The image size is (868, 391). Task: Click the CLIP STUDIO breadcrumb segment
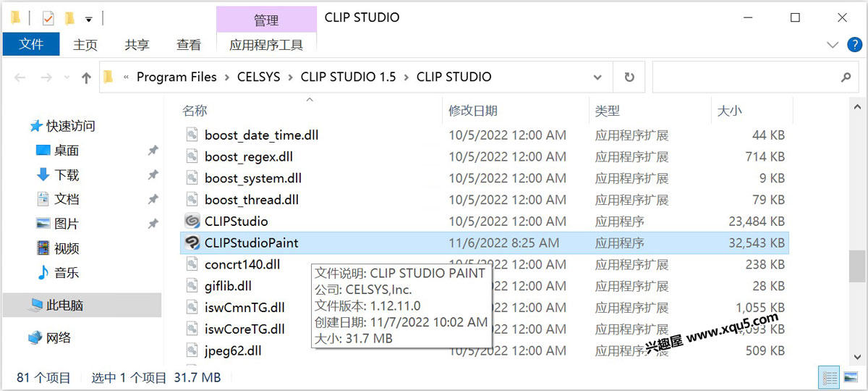(454, 77)
